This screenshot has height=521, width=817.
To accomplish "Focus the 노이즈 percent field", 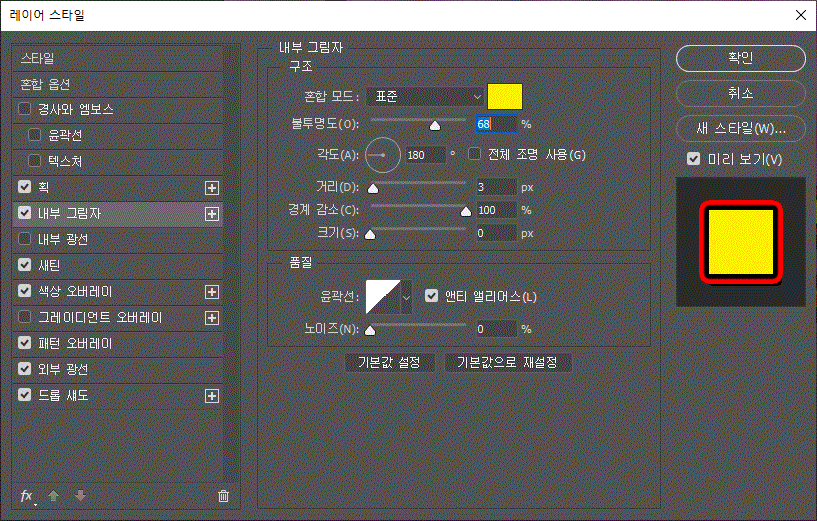I will [497, 329].
